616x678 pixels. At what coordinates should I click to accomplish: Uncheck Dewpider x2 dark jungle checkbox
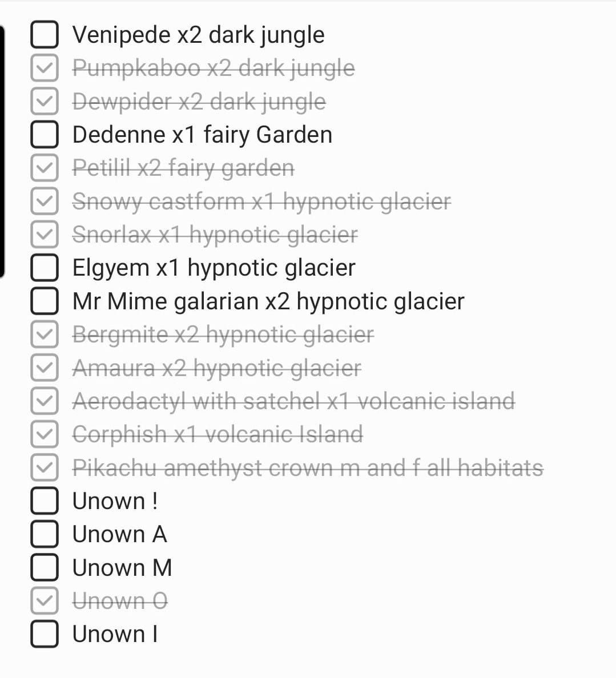44,101
